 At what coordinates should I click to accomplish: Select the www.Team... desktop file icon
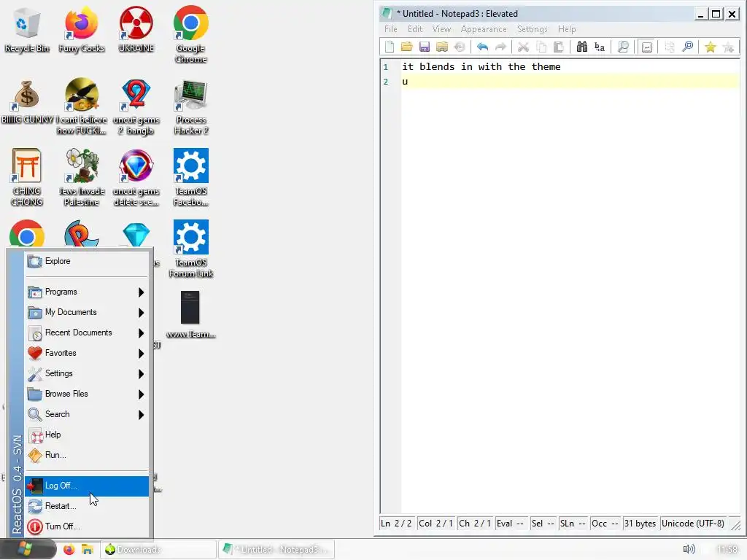pos(190,315)
